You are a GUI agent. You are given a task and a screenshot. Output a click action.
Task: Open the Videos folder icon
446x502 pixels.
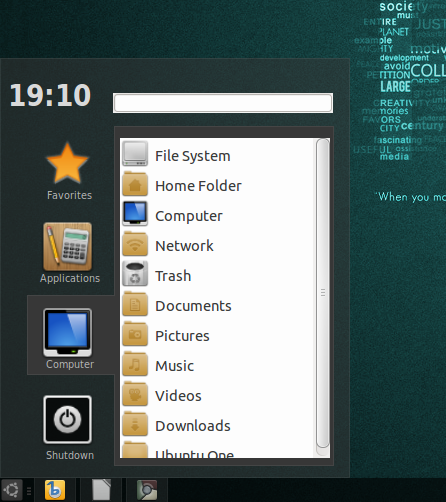coord(135,394)
